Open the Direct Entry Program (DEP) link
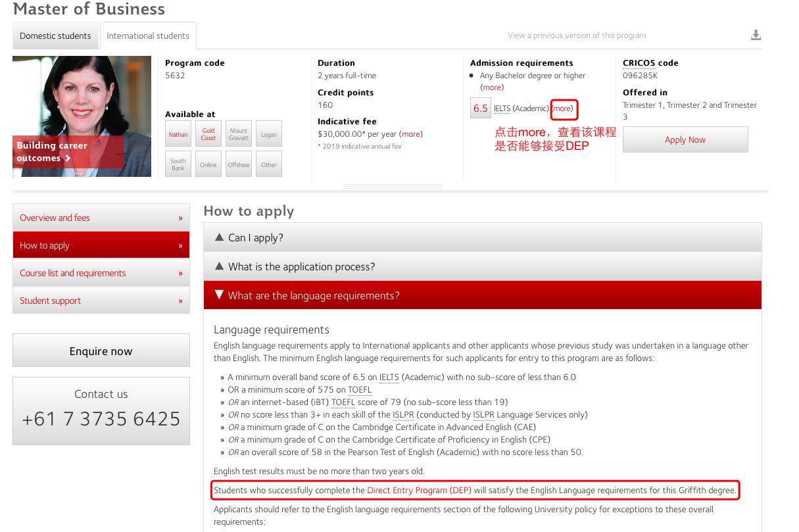This screenshot has height=532, width=799. [419, 491]
